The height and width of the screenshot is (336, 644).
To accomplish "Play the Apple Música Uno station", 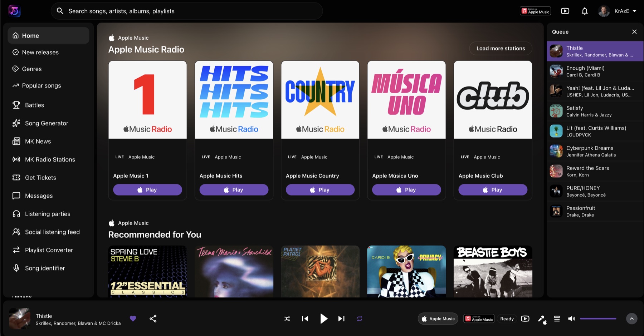I will click(x=406, y=190).
